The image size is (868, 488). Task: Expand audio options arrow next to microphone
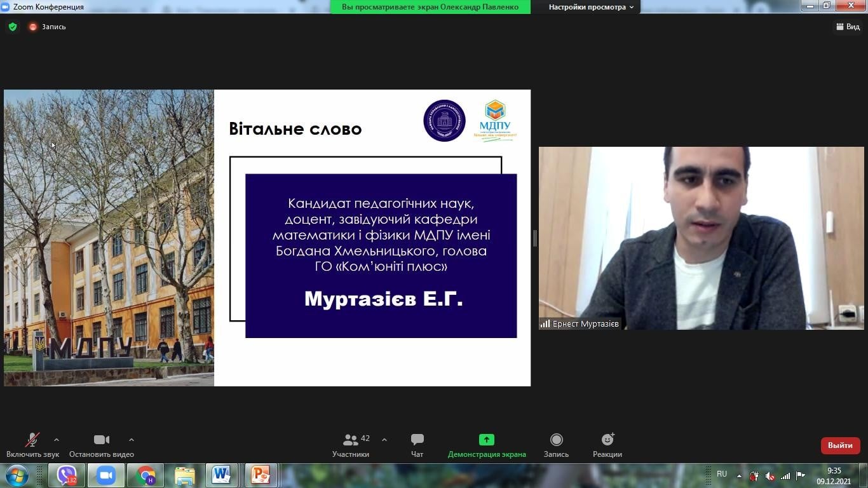point(57,440)
